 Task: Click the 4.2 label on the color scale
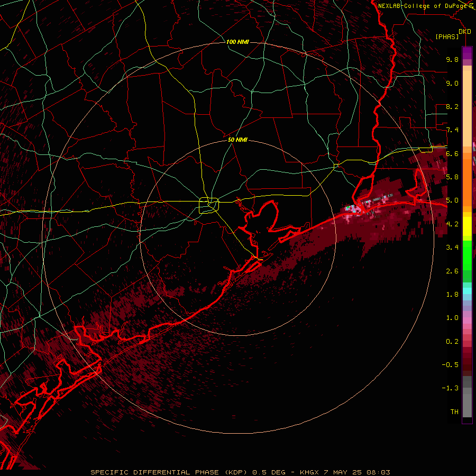pyautogui.click(x=452, y=224)
